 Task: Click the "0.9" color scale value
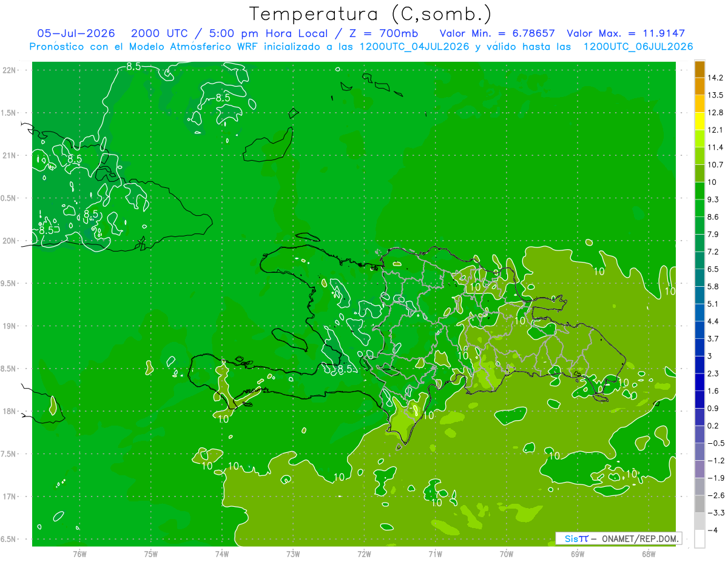point(713,409)
